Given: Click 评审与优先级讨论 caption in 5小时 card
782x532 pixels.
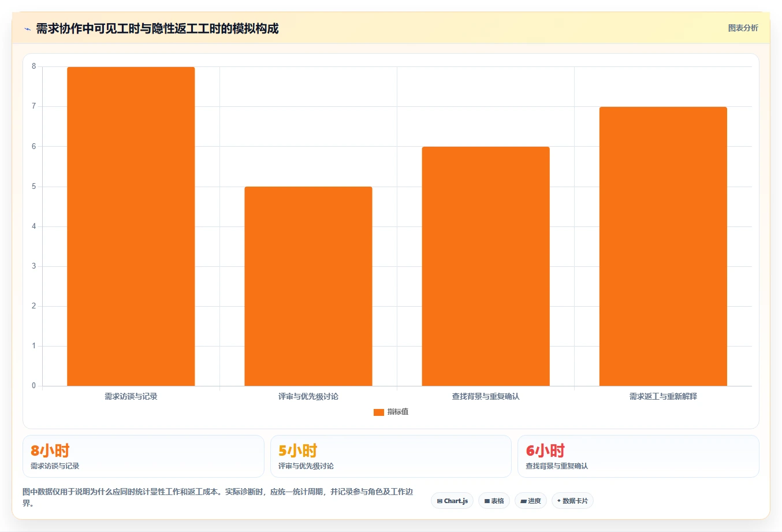Looking at the screenshot, I should click(x=306, y=466).
